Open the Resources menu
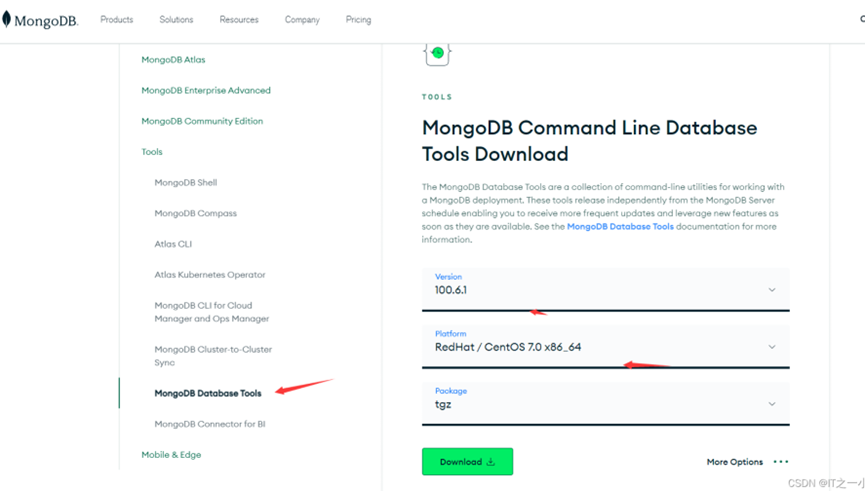Screen dimensions: 865x491 239,19
